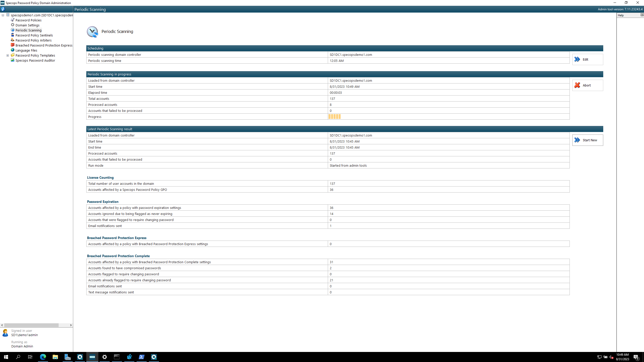Click Start New scan button
The width and height of the screenshot is (644, 362).
point(588,140)
